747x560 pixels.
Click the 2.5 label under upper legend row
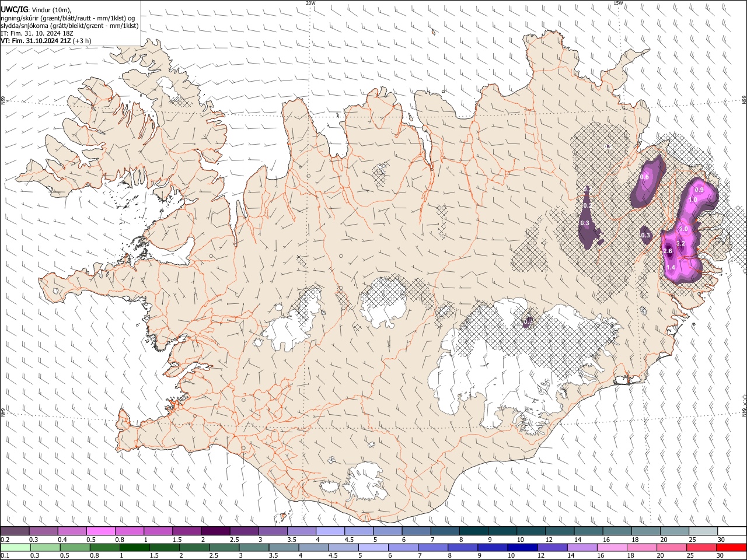pyautogui.click(x=235, y=540)
